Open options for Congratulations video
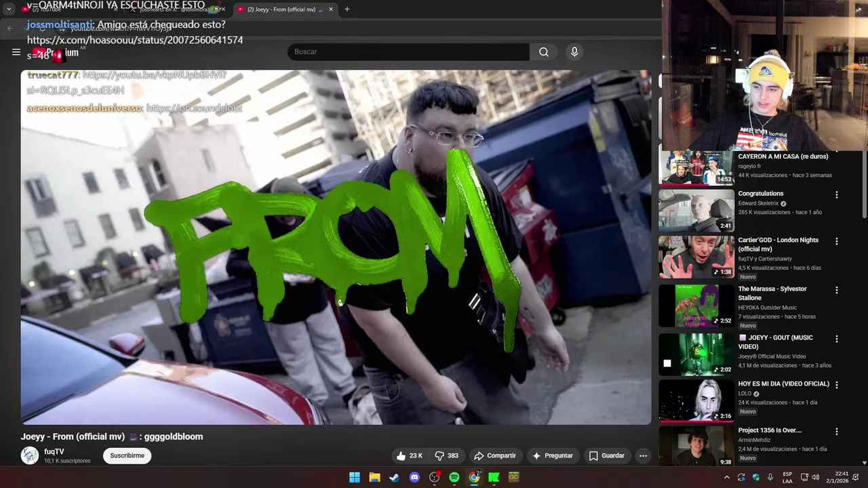868x488 pixels. [x=837, y=195]
